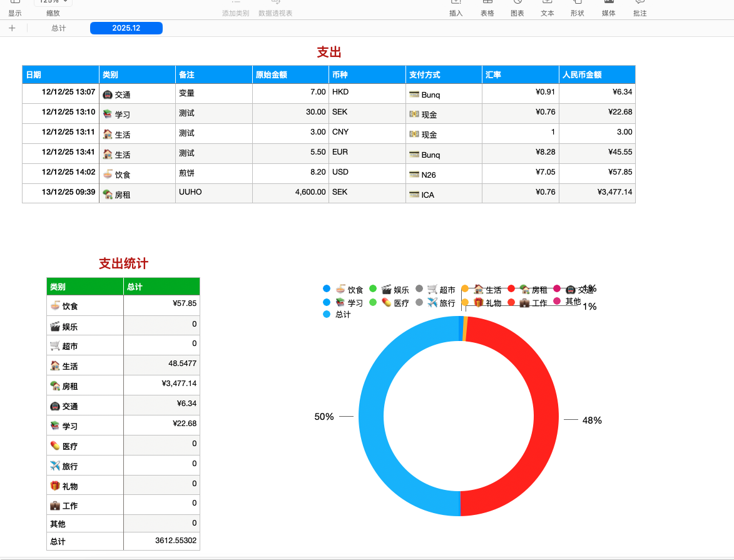
Task: Open the 显示 (View) toolbar menu
Action: coord(14,8)
